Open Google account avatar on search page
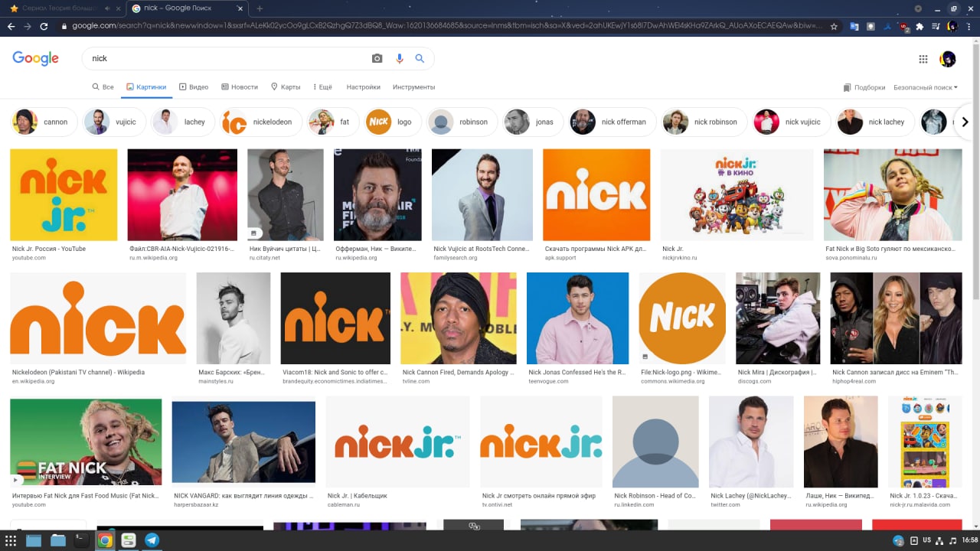Image resolution: width=980 pixels, height=551 pixels. 948,59
